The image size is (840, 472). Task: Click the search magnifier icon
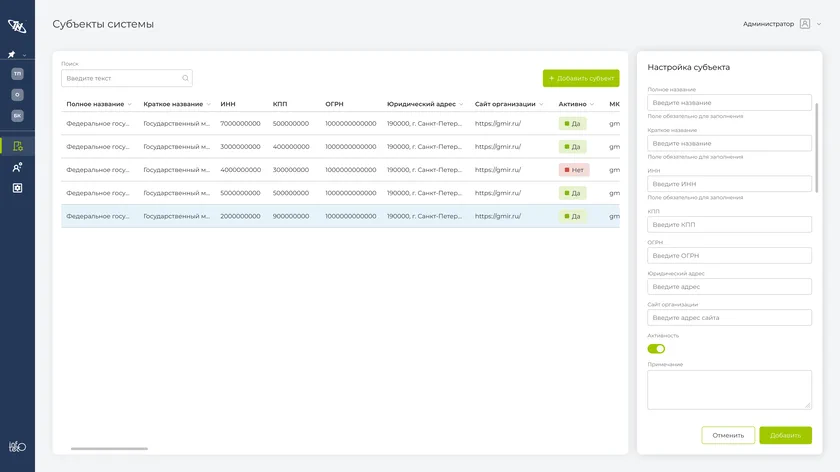[185, 78]
